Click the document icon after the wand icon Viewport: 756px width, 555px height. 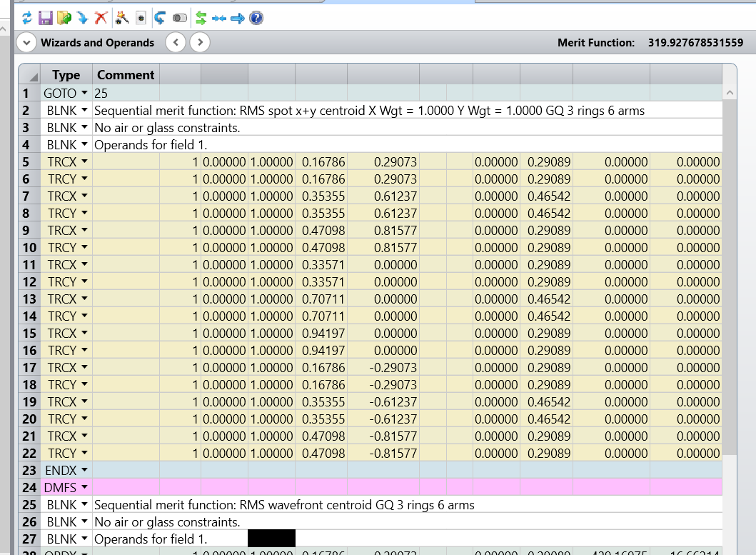tap(141, 19)
